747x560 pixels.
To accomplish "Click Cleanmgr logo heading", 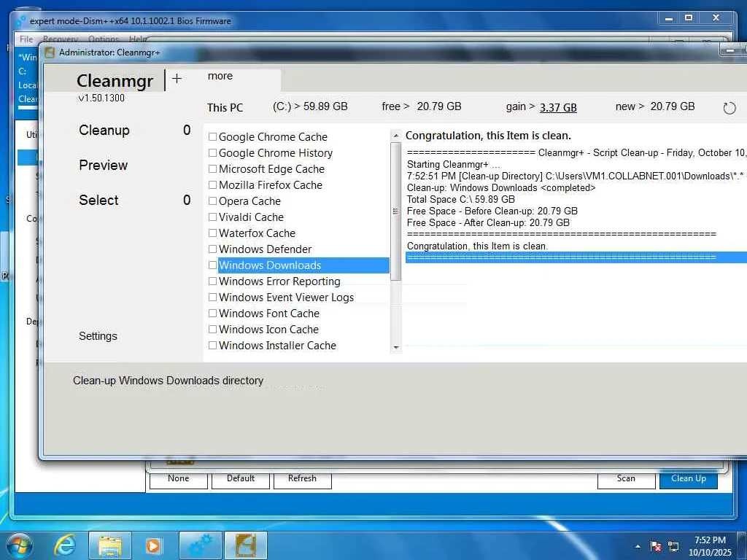I will tap(115, 80).
